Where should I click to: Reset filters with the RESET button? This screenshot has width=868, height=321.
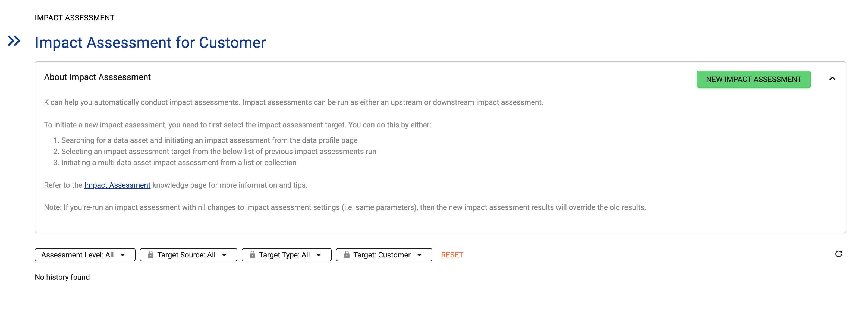452,255
